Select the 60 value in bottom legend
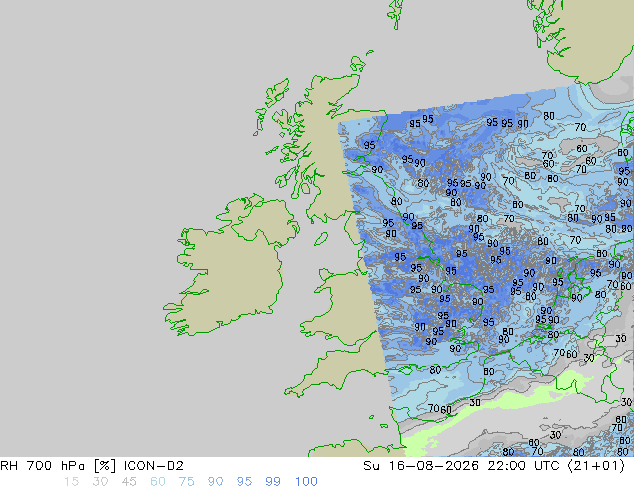The width and height of the screenshot is (634, 490). click(x=158, y=482)
